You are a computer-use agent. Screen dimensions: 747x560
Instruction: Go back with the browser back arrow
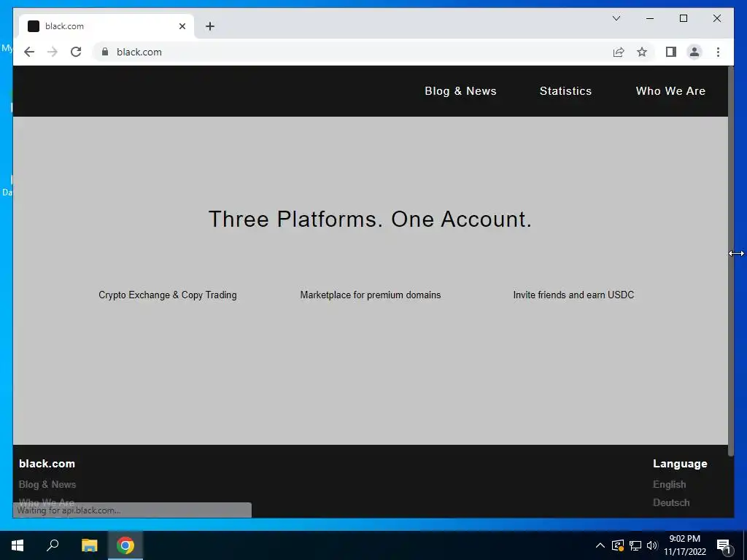[29, 52]
